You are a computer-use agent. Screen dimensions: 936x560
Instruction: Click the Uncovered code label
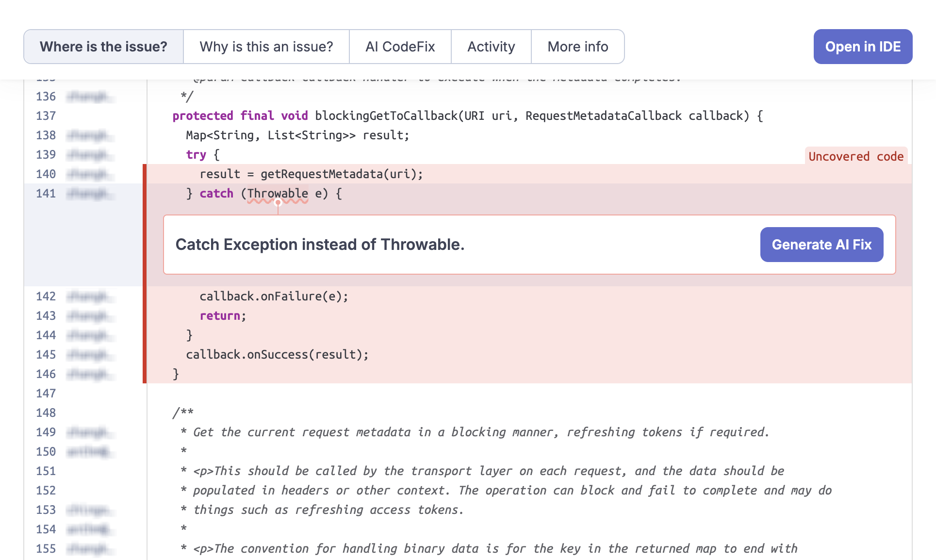pos(856,156)
